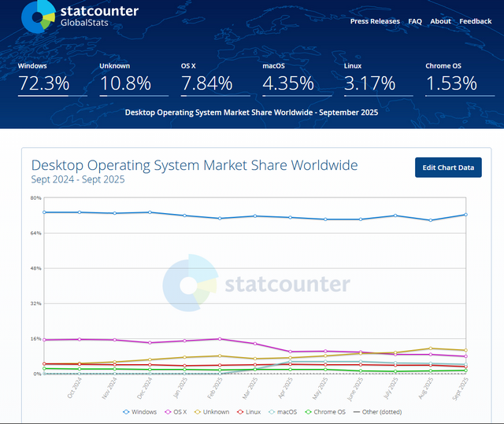
Task: Go to the About page
Action: coord(440,21)
